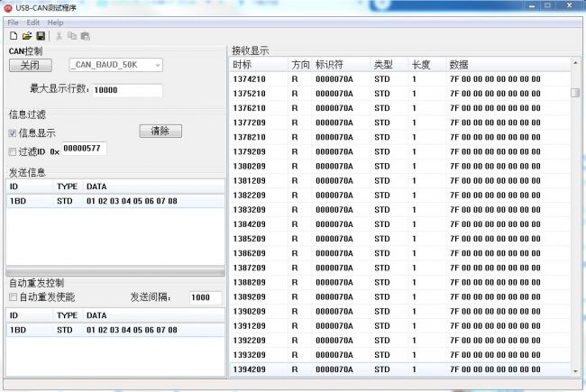Open the Edit menu
This screenshot has width=586, height=392.
coord(32,23)
